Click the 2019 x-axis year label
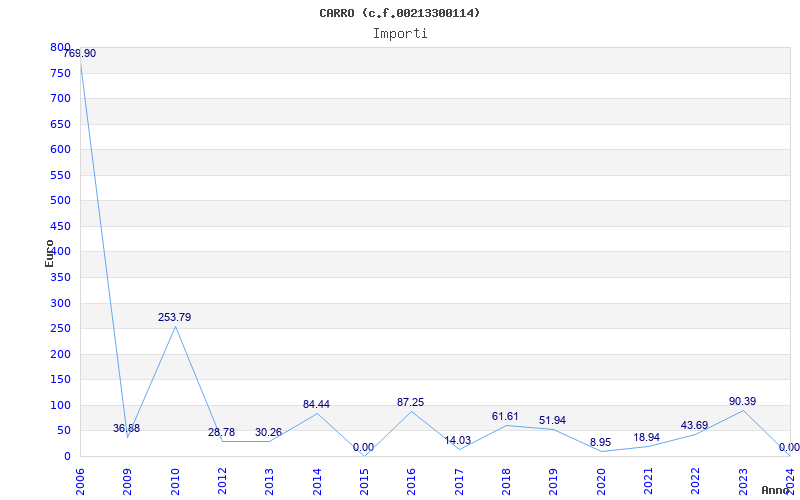 click(554, 482)
